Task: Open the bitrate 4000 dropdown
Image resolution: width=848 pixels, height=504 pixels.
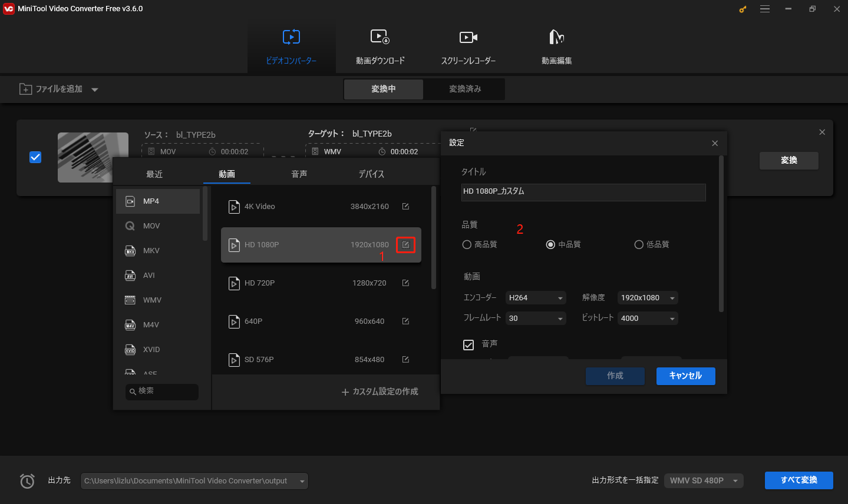Action: pyautogui.click(x=648, y=319)
